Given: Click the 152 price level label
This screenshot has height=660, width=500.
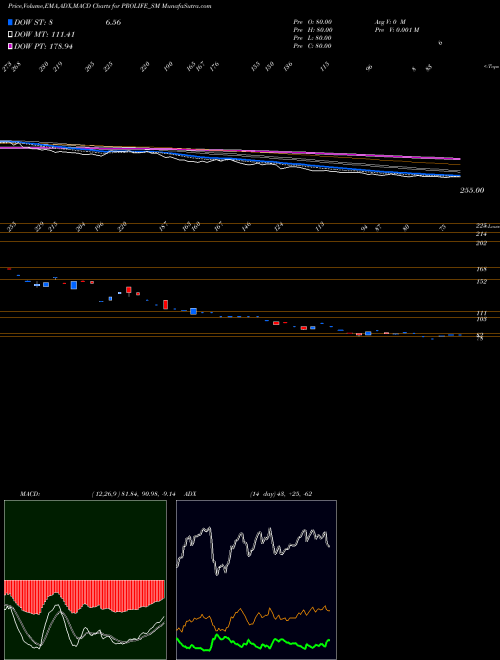Looking at the screenshot, I should 481,282.
